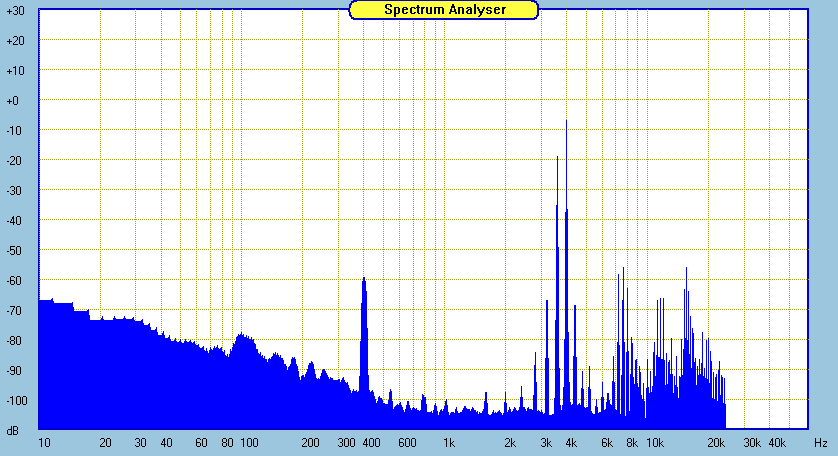This screenshot has height=456, width=838.
Task: Click the -50 dB axis label
Action: point(15,250)
